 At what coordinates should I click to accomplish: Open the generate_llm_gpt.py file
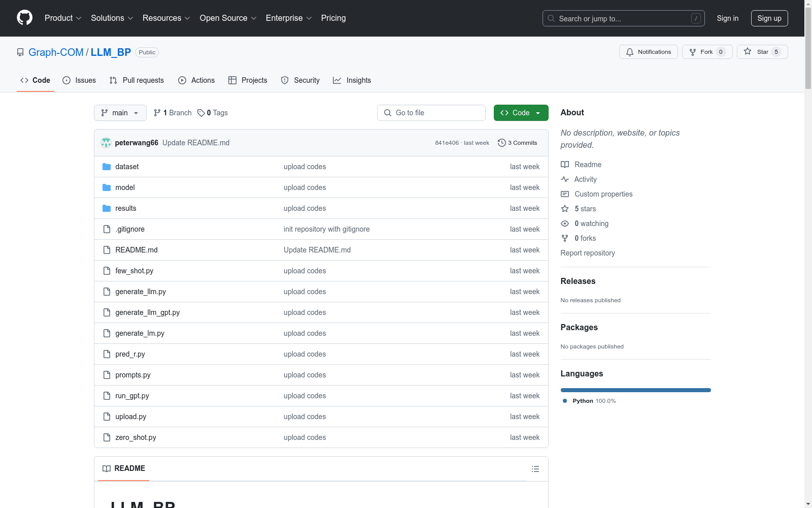(147, 312)
